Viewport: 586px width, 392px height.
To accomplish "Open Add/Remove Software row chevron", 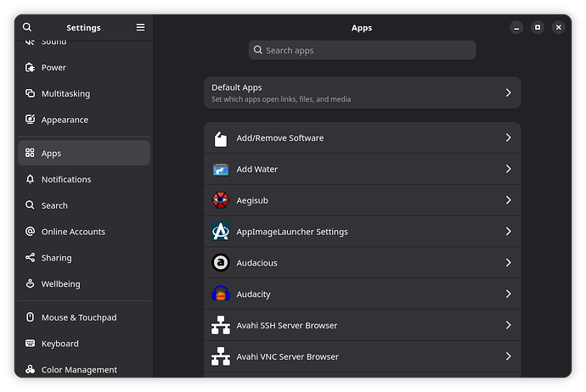I will tap(508, 137).
